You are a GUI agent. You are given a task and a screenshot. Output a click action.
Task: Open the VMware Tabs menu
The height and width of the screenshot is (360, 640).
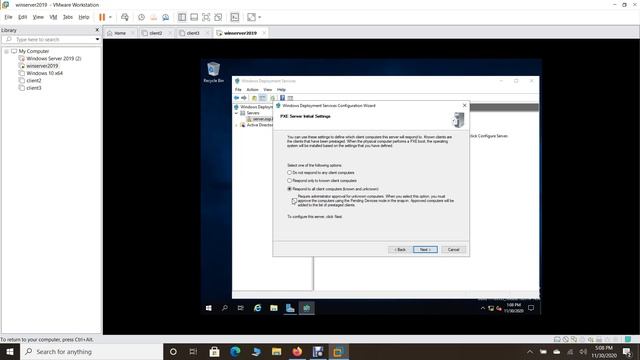68,17
